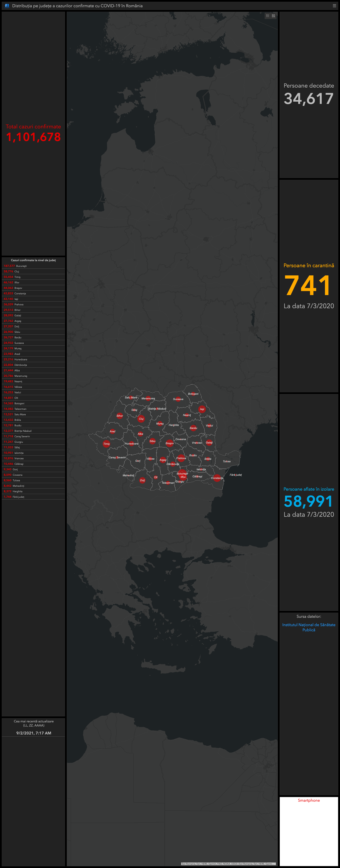Viewport: 340px width, 868px height.
Task: Click the Bihor red marker on map
Action: tap(120, 415)
